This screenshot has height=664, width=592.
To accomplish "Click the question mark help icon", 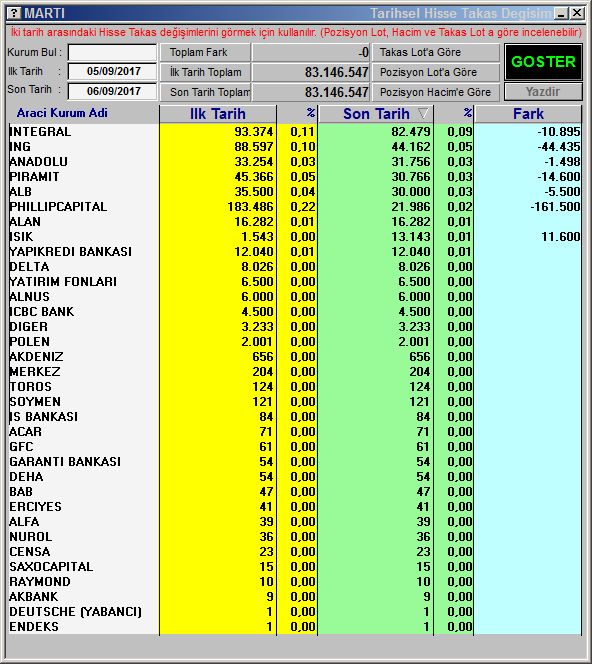I will [14, 13].
